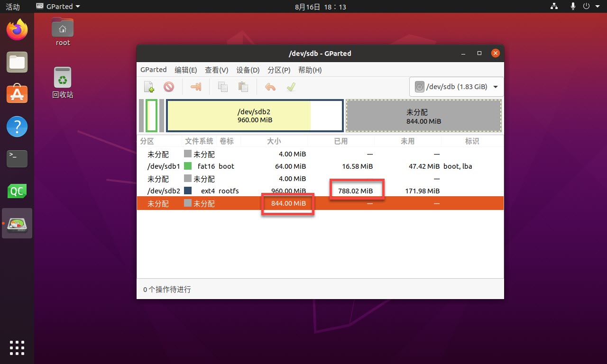This screenshot has height=364, width=607.
Task: Select the green /dev/sdb1 block in disk map
Action: point(151,116)
